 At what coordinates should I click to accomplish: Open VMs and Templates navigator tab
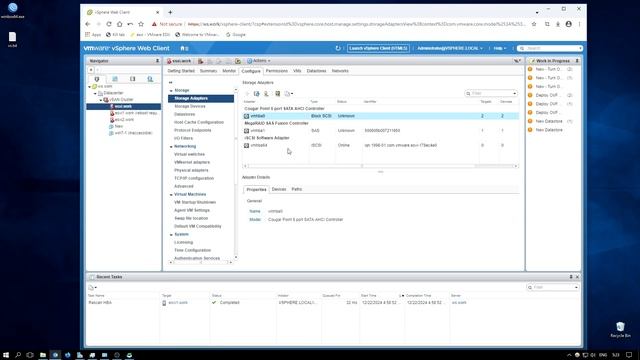(115, 79)
